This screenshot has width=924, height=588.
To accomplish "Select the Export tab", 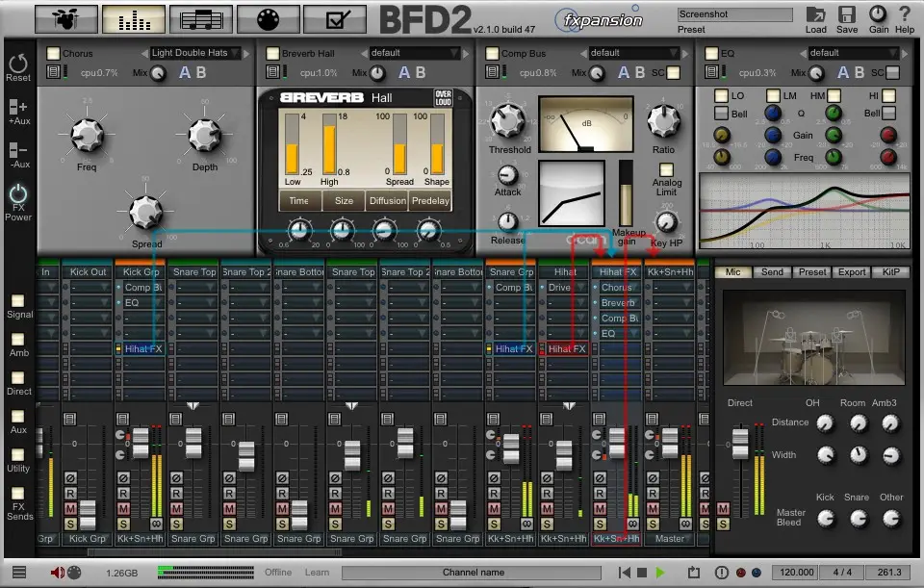I will point(852,272).
